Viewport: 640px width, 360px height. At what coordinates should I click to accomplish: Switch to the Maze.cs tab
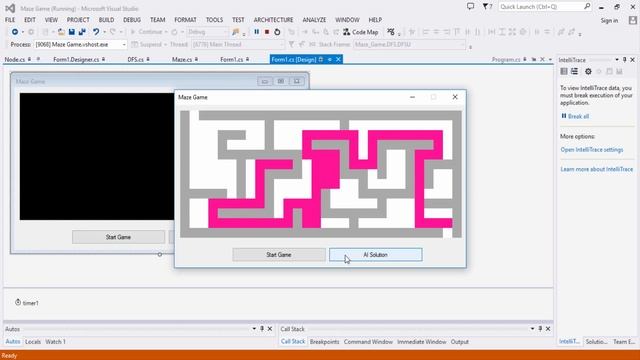182,60
